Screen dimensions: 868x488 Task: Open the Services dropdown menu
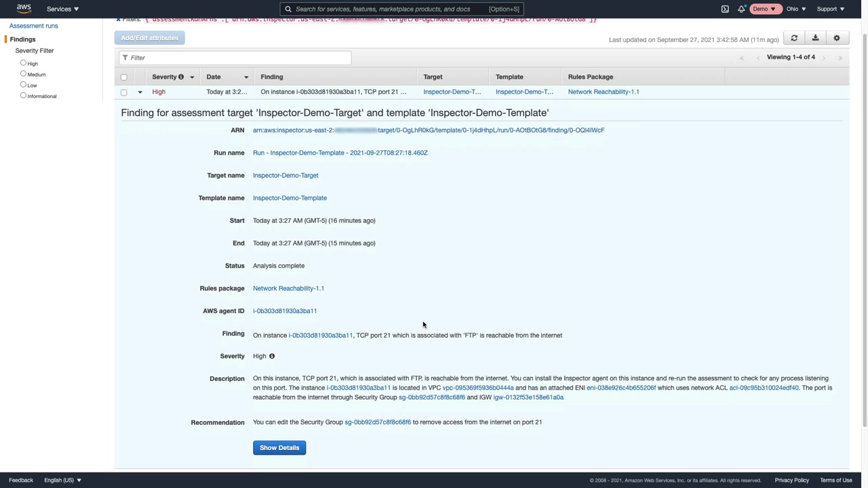click(62, 9)
